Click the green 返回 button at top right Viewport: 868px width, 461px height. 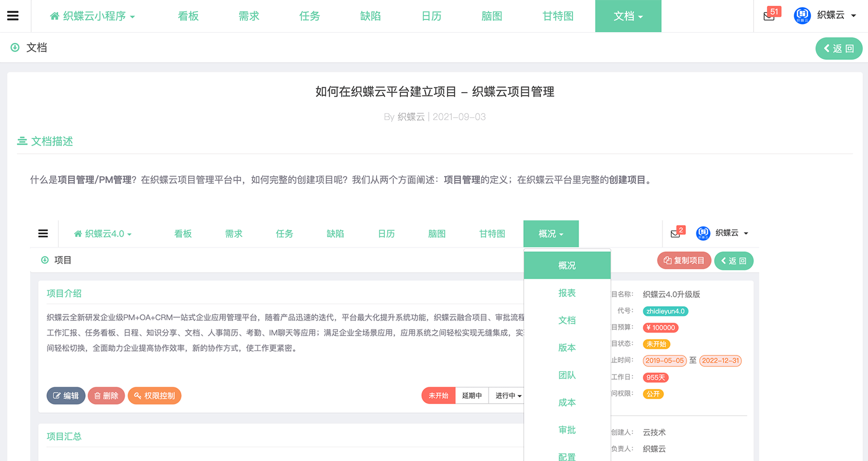click(839, 48)
